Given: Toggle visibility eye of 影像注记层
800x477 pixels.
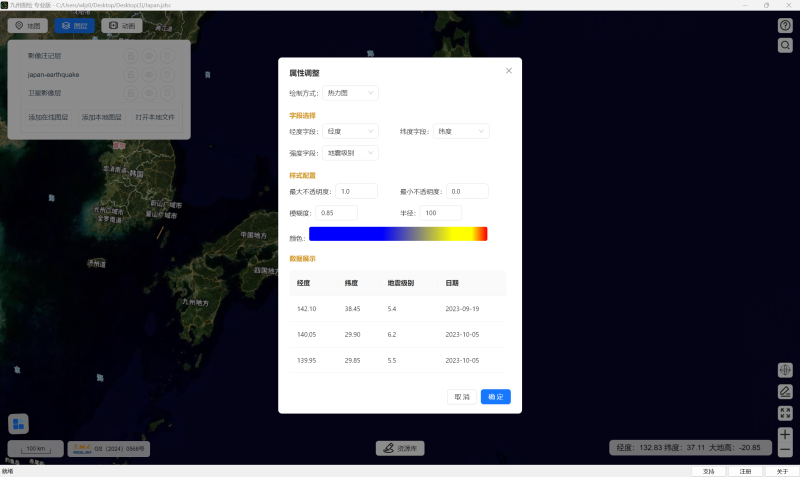Looking at the screenshot, I should tap(149, 56).
